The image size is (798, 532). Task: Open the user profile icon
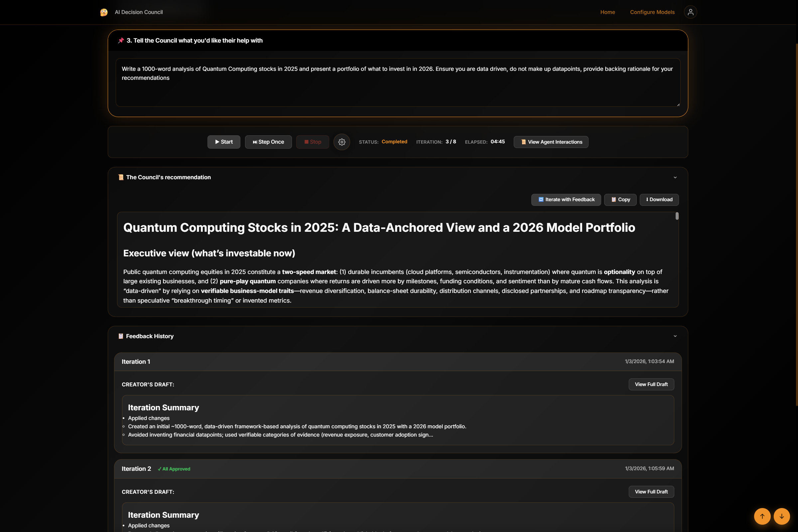point(690,12)
